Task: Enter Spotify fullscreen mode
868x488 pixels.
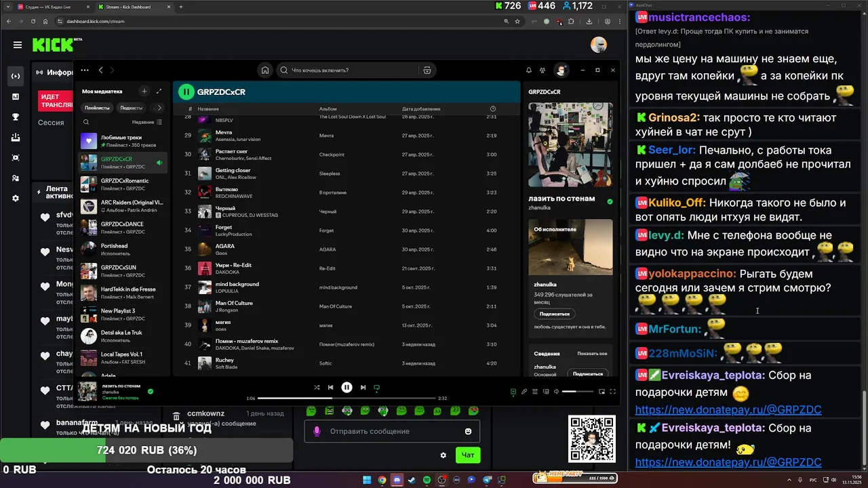Action: (613, 391)
